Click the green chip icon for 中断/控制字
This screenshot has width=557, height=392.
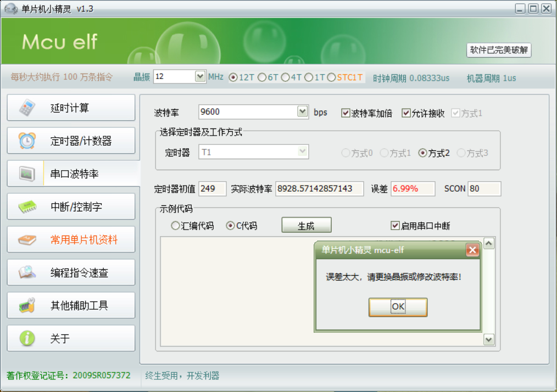point(27,206)
